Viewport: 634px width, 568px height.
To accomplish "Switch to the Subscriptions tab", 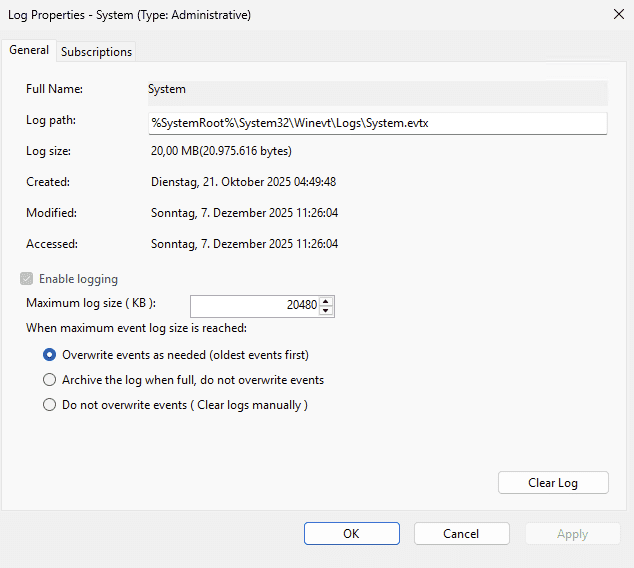I will (96, 51).
